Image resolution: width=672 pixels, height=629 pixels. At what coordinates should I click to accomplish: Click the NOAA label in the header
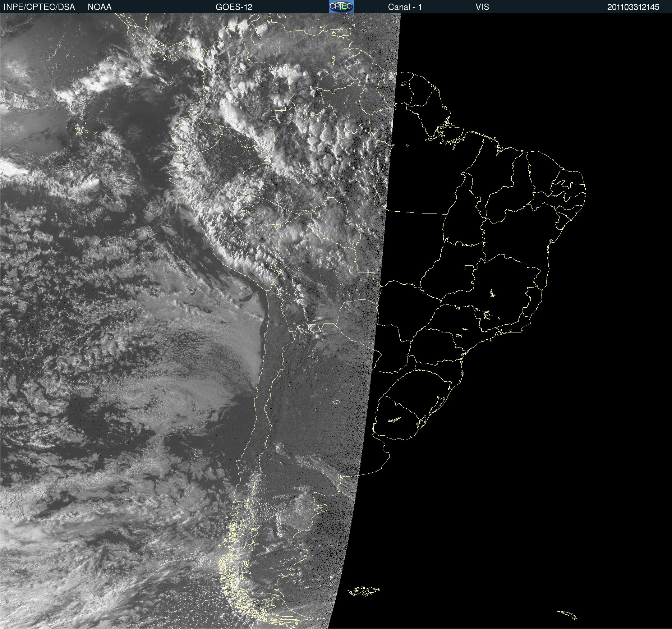coord(100,7)
